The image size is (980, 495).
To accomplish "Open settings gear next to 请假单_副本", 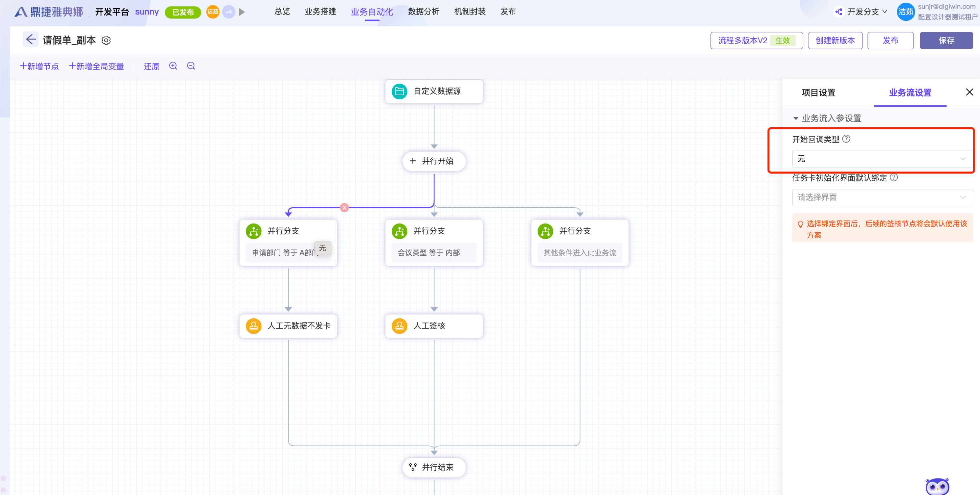I will [x=106, y=40].
